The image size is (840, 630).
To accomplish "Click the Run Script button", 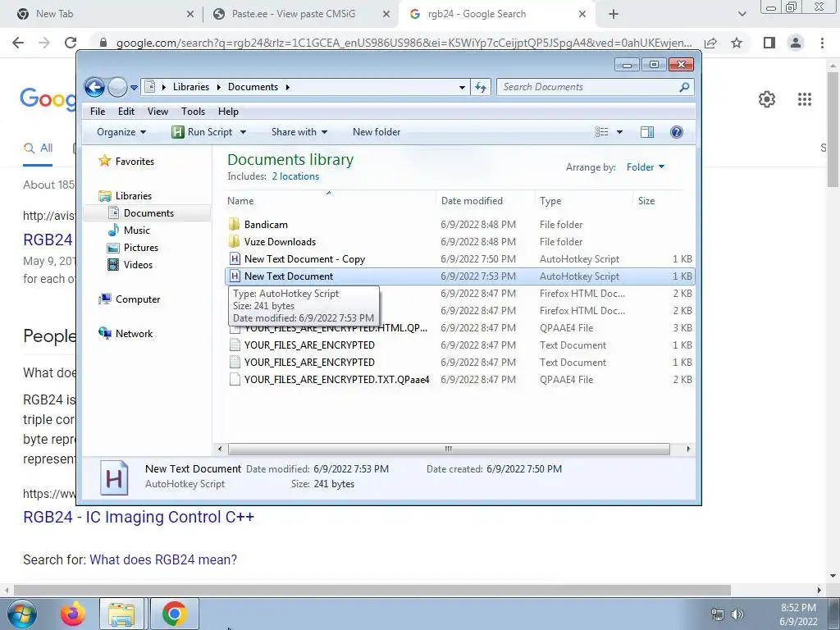I will tap(202, 132).
